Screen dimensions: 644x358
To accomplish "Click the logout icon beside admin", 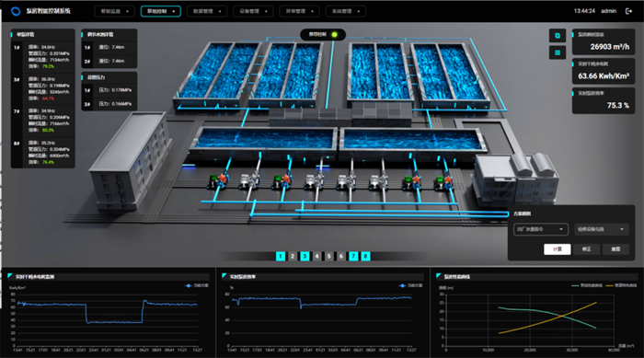I will 628,11.
